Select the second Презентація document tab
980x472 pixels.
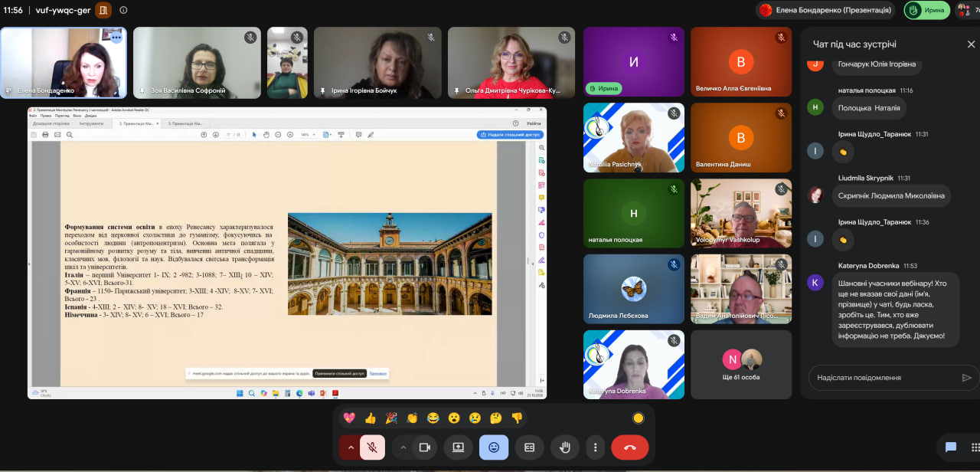[x=185, y=123]
